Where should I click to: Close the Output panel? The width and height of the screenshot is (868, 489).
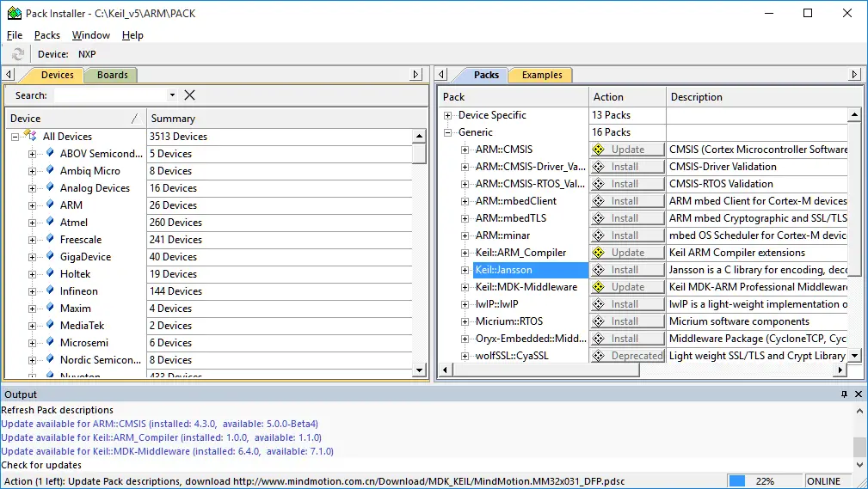tap(859, 394)
